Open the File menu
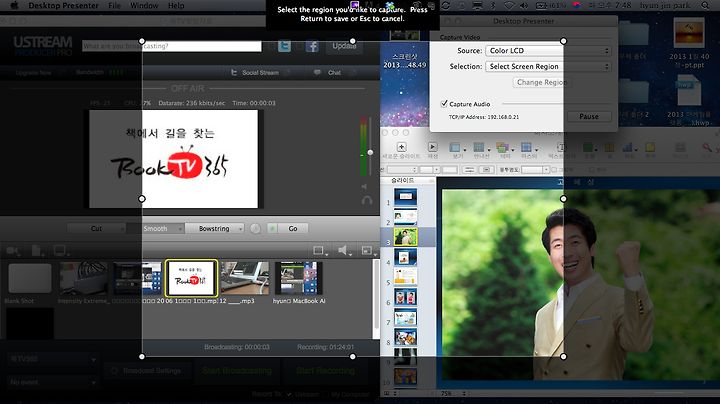 coord(114,6)
